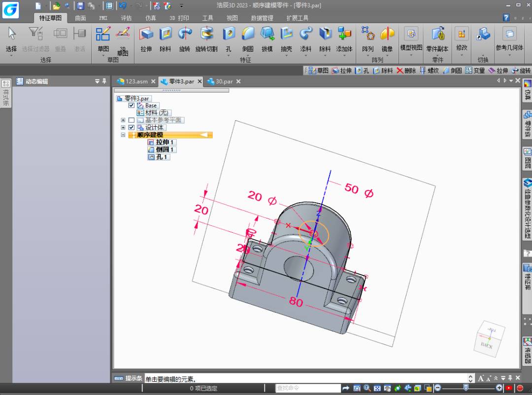Expand the 设计体 tree node
The height and width of the screenshot is (395, 532).
[123, 128]
